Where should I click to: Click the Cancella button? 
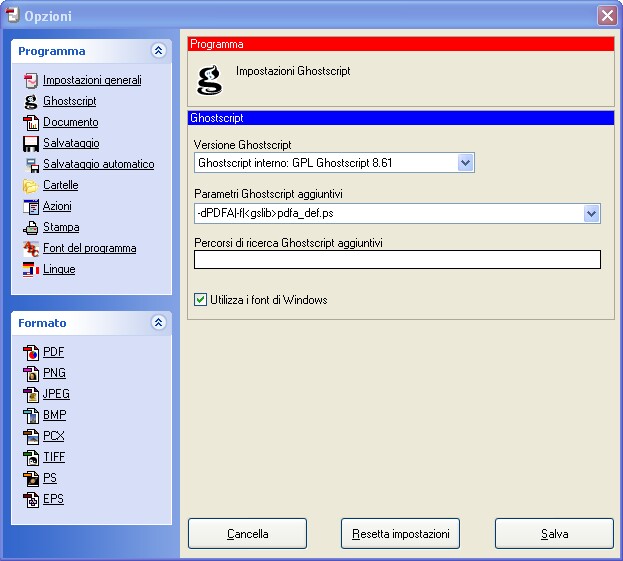pyautogui.click(x=247, y=534)
